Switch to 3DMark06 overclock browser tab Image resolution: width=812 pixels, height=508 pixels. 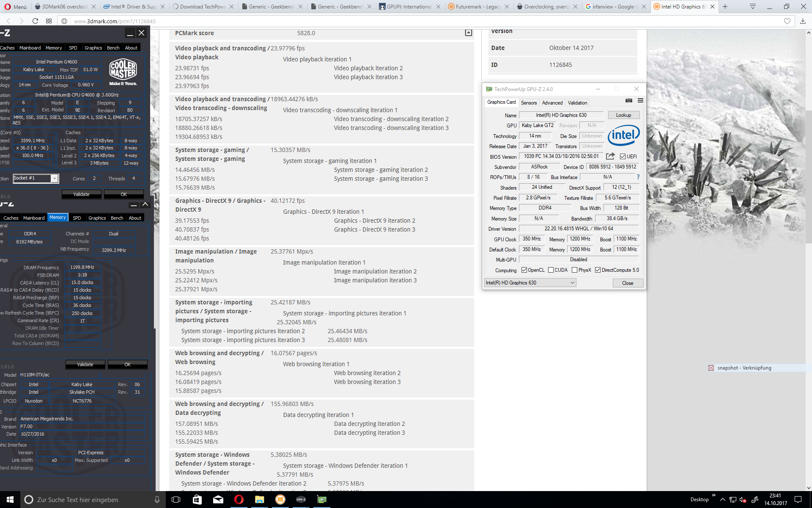pyautogui.click(x=65, y=7)
